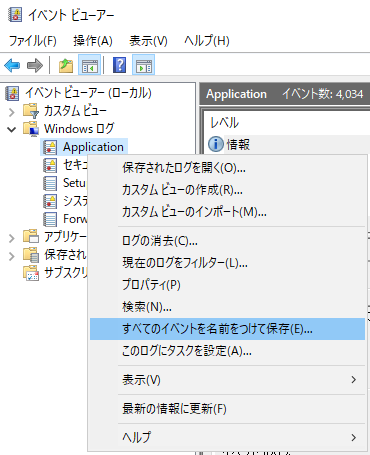Click the Forward arrow toolbar icon
This screenshot has width=370, height=455.
coord(35,65)
